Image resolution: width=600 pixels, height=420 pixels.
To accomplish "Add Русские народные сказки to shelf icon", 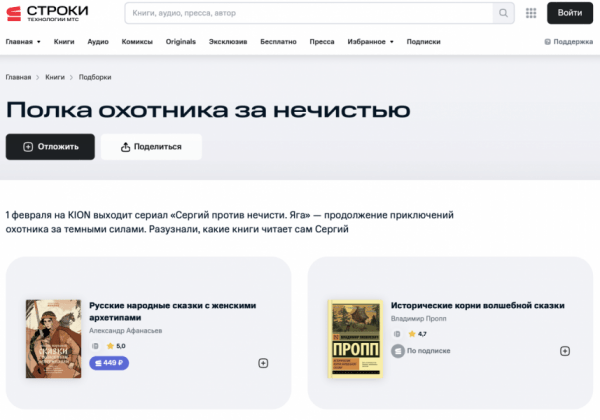I will click(263, 363).
